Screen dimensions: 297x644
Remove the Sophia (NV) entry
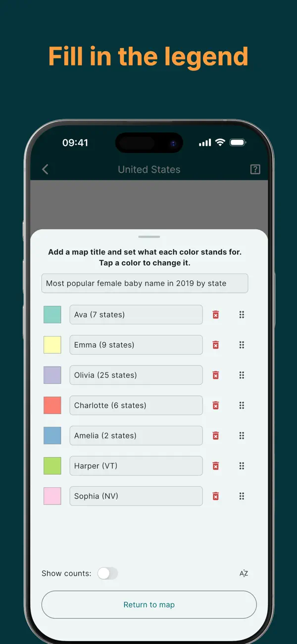pos(216,496)
